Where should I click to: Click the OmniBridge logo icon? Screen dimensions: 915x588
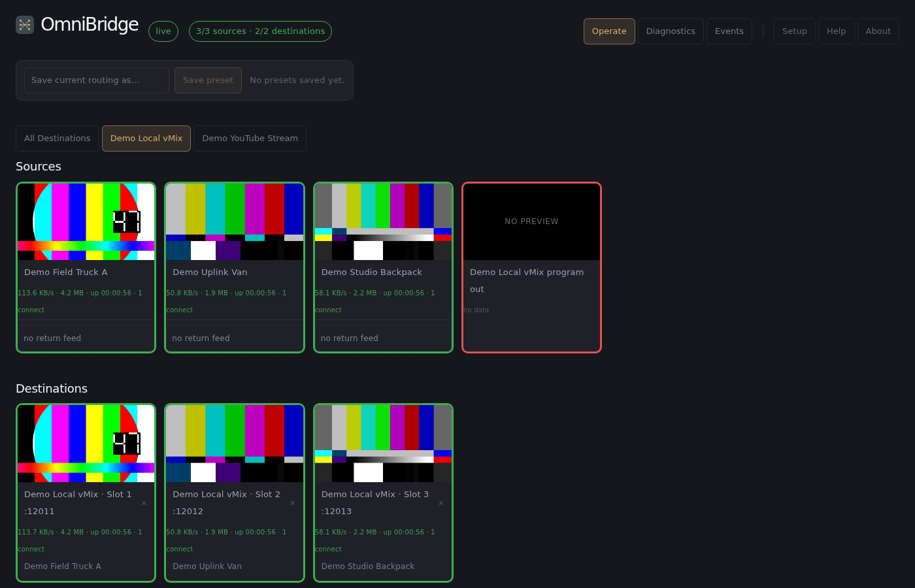pos(25,25)
